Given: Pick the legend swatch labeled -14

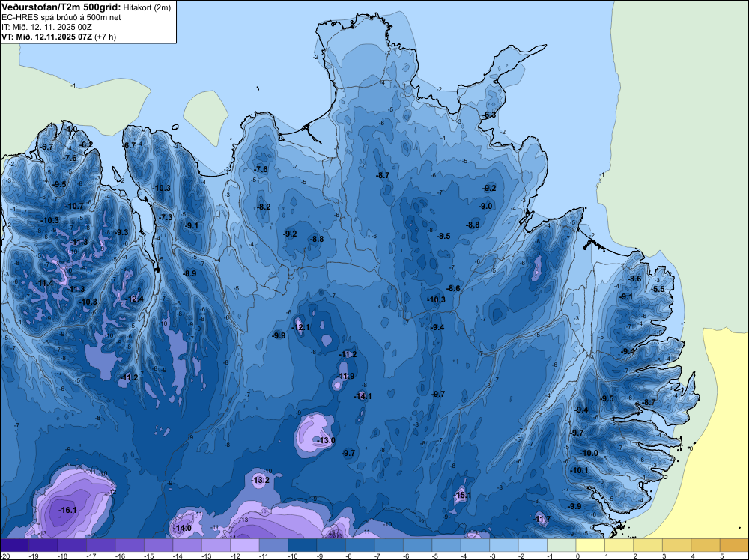Looking at the screenshot, I should pyautogui.click(x=187, y=545).
